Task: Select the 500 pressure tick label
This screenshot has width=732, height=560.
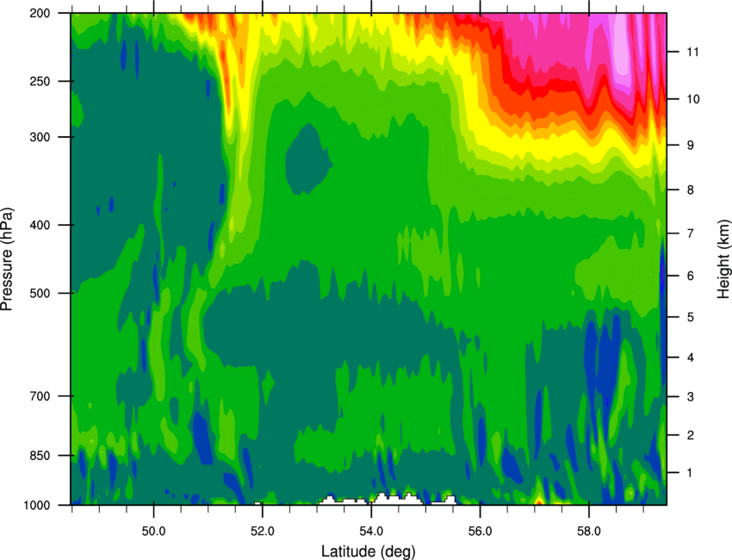Action: (40, 293)
